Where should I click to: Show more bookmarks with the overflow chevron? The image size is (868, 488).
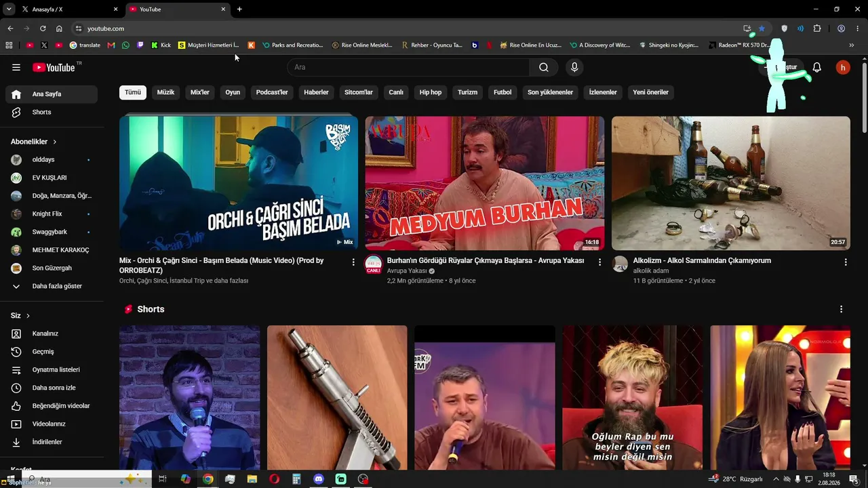[x=852, y=45]
